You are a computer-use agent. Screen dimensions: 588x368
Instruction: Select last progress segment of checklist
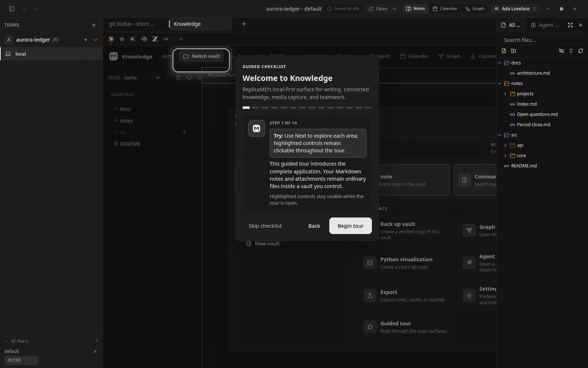click(x=368, y=108)
